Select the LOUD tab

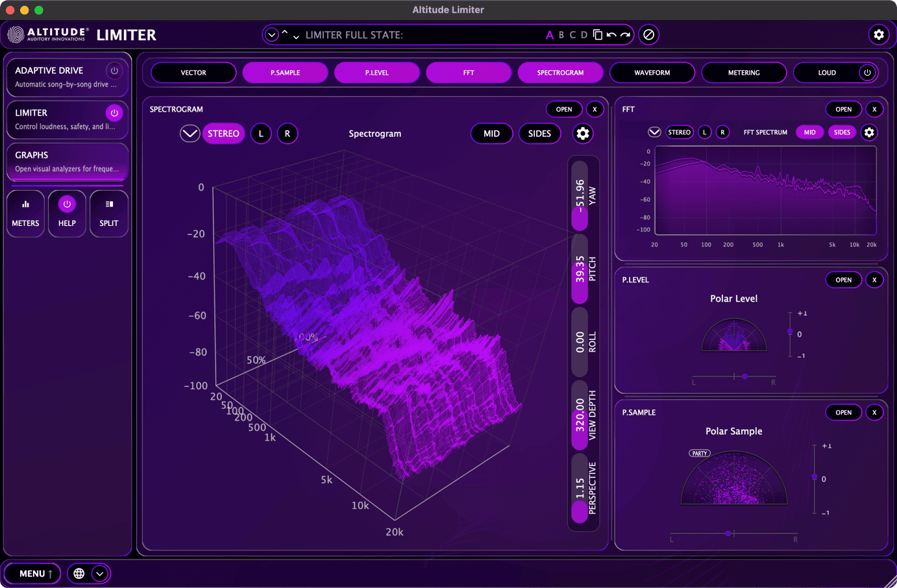click(827, 73)
